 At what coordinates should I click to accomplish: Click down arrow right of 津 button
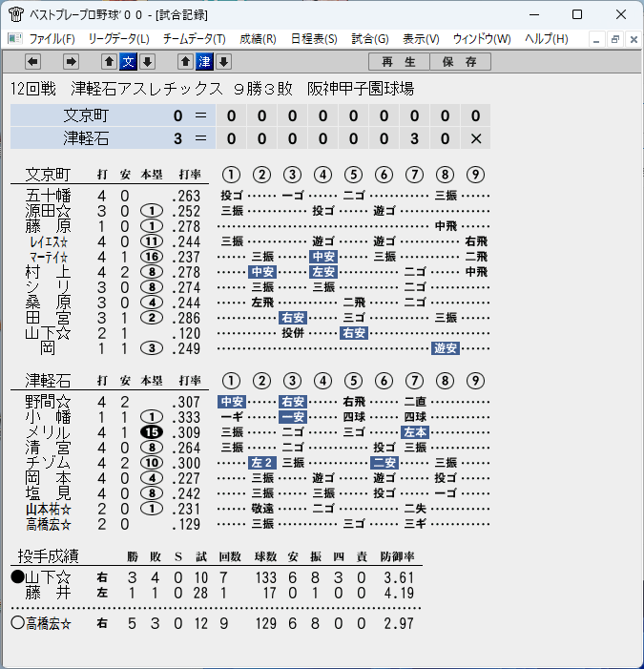pos(223,62)
